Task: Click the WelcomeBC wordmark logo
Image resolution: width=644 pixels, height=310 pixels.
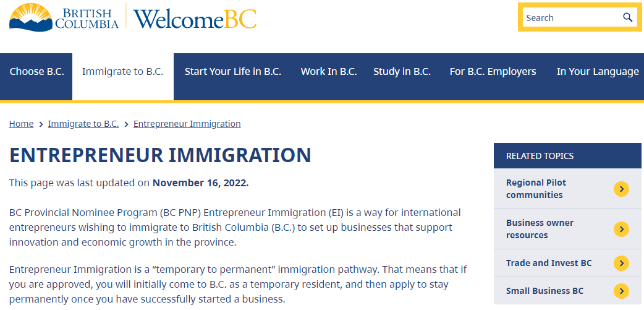Action: [x=195, y=19]
